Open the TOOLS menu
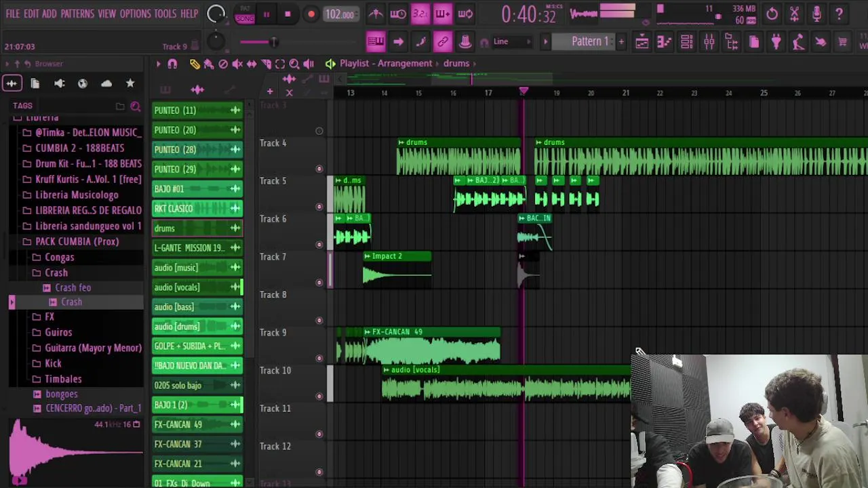868x488 pixels. click(x=165, y=14)
